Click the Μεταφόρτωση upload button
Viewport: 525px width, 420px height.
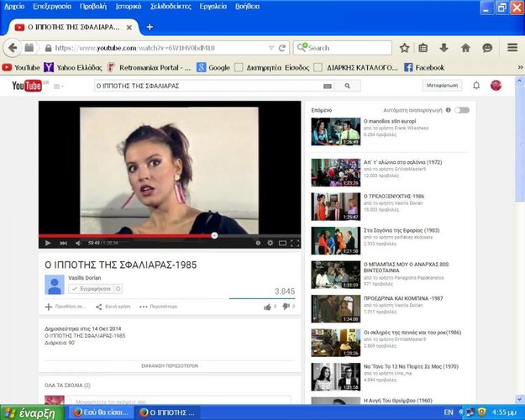pyautogui.click(x=442, y=86)
